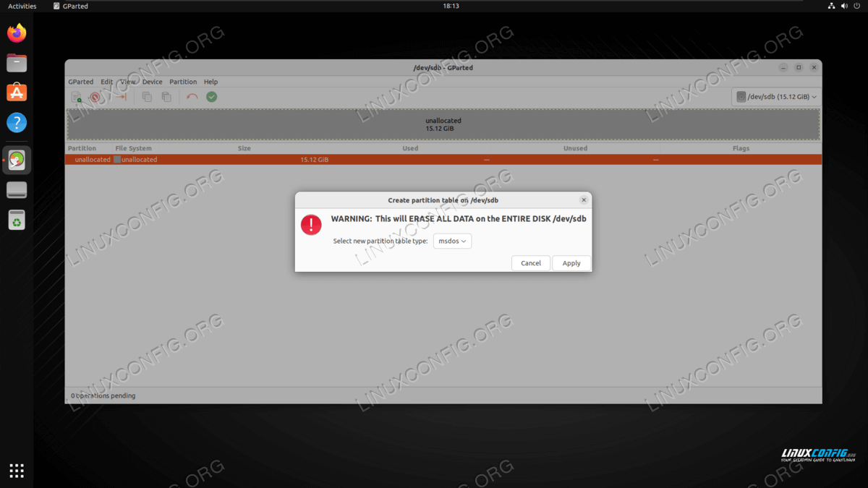Image resolution: width=868 pixels, height=488 pixels.
Task: Click the power icon in the top bar
Action: (856, 6)
